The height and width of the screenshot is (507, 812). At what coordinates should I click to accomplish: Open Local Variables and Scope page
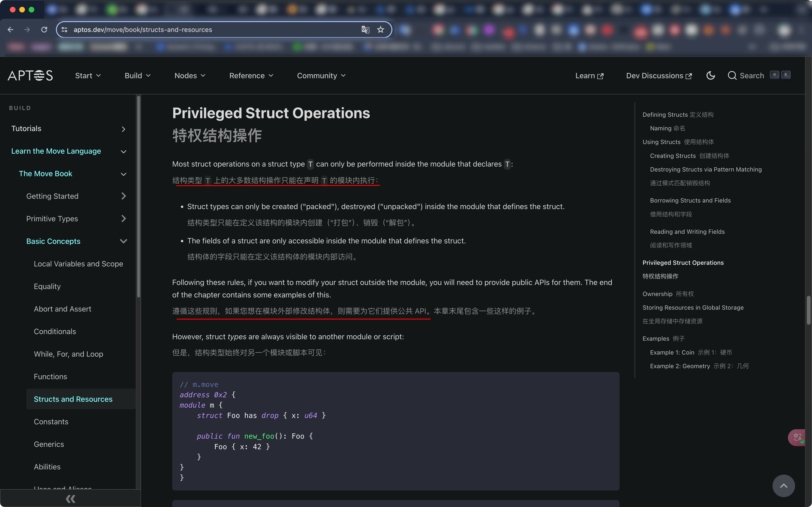[x=78, y=264]
